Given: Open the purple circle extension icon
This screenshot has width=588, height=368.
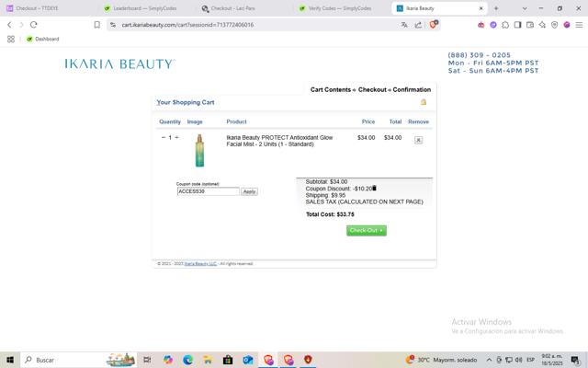Looking at the screenshot, I should [x=493, y=25].
